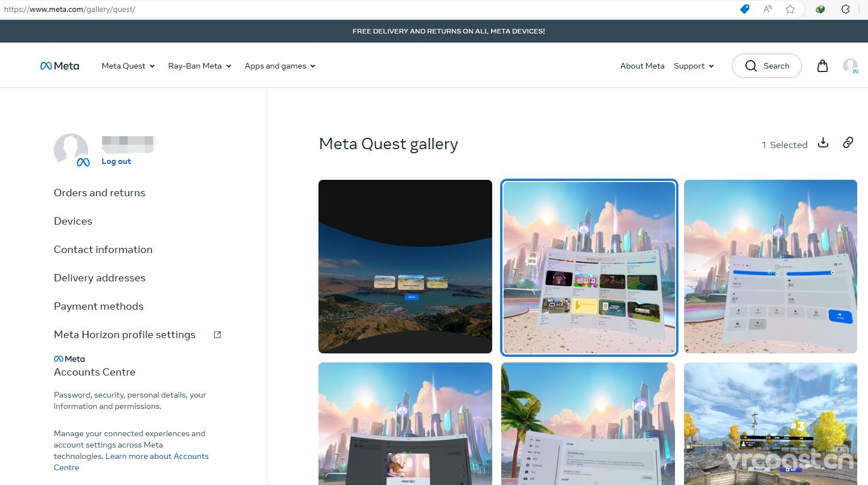Select the quick settings panel screenshot
The height and width of the screenshot is (485, 868).
[x=770, y=267]
